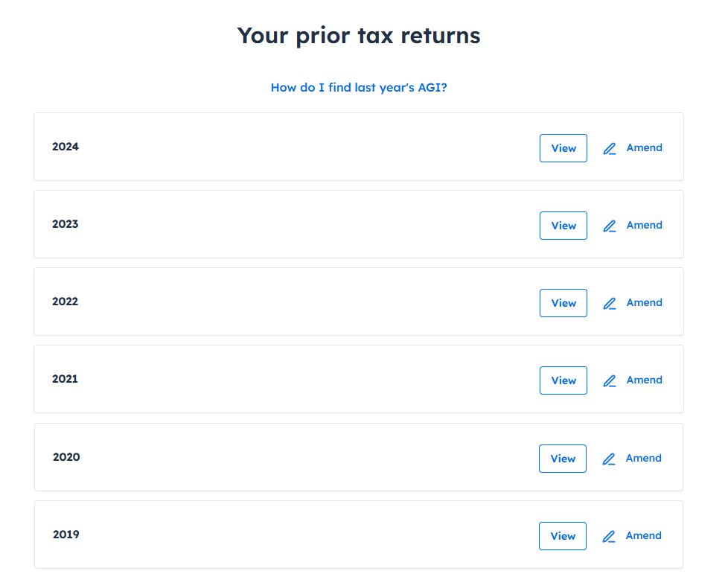View the 2021 tax return
The height and width of the screenshot is (577, 728).
pos(563,380)
